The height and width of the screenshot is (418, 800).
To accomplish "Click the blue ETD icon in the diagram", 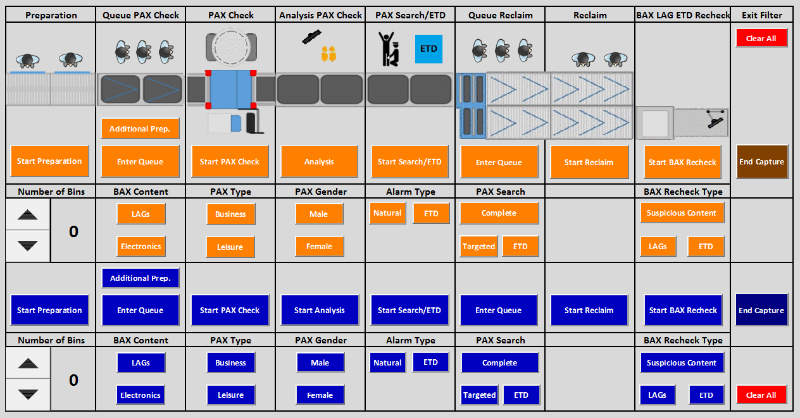I will tap(429, 49).
